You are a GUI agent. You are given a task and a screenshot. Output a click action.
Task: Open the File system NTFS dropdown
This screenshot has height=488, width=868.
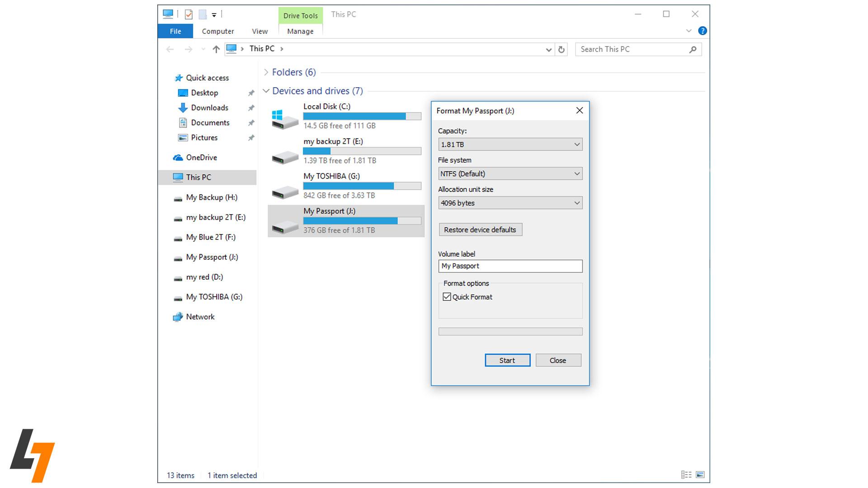[510, 174]
